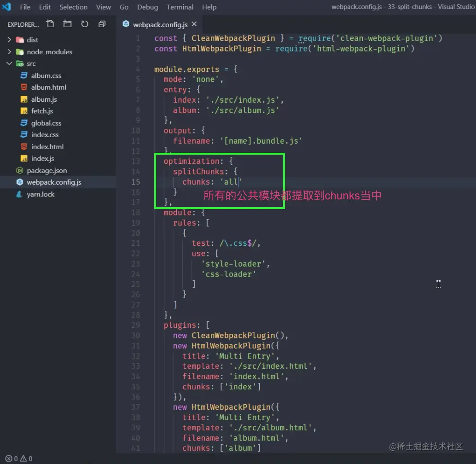Image resolution: width=476 pixels, height=464 pixels.
Task: Expand the dist folder chevron
Action: [x=9, y=40]
